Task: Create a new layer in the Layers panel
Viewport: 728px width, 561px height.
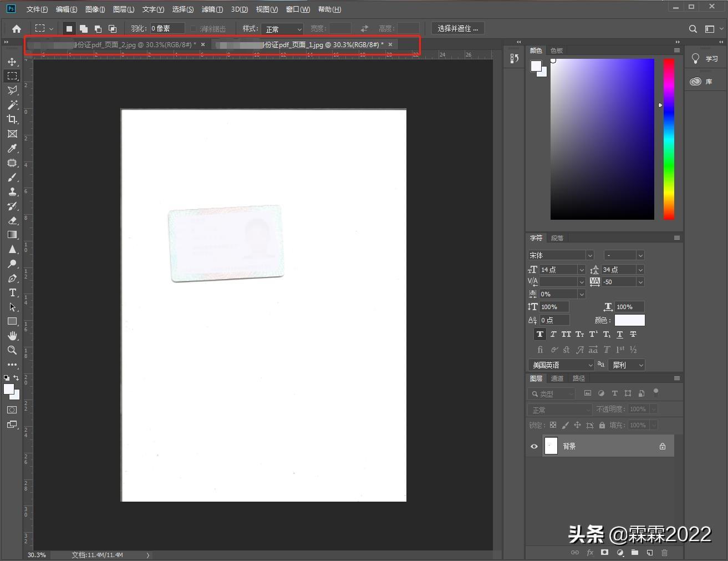Action: [x=650, y=552]
